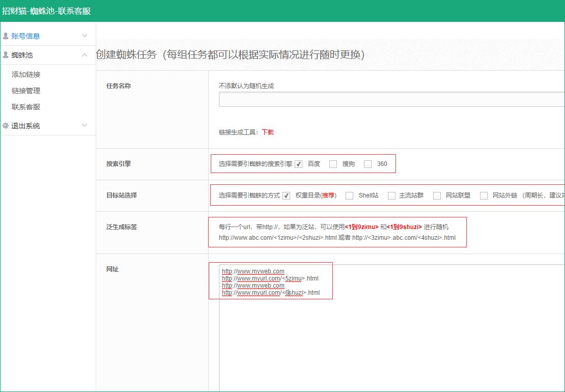Expand the 账号信息 chevron
This screenshot has width=565, height=392.
84,36
